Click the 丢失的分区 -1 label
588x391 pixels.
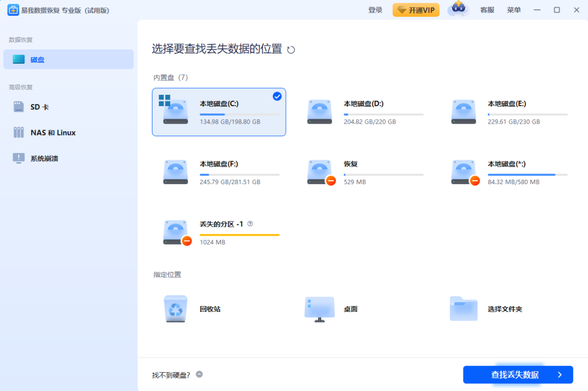[x=221, y=224]
